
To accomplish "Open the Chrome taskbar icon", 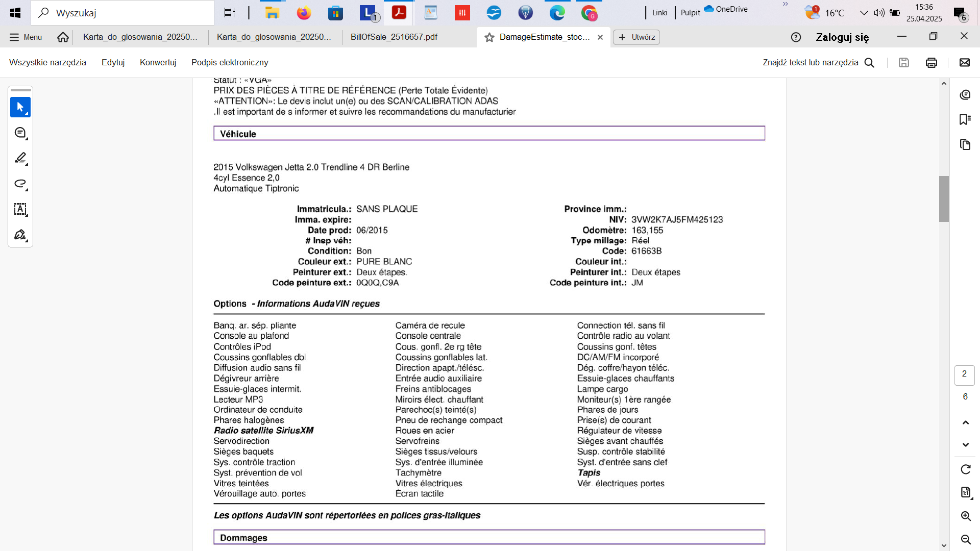I will pyautogui.click(x=589, y=13).
